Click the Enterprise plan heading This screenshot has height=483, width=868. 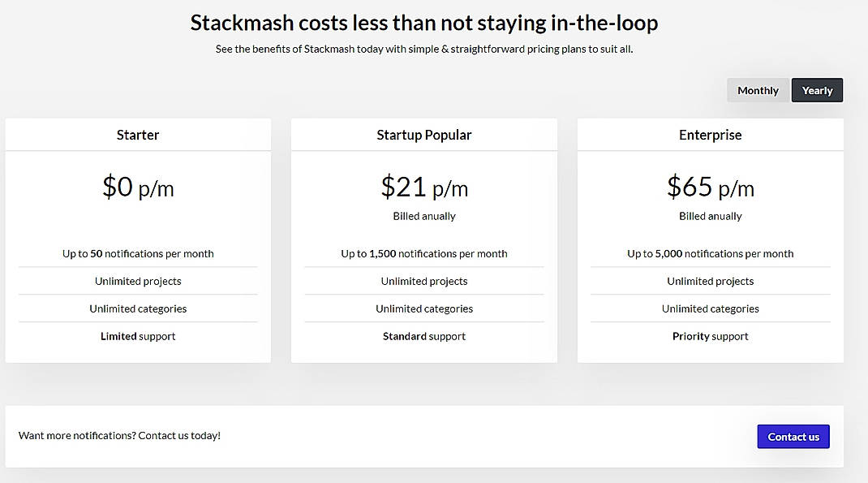pyautogui.click(x=710, y=134)
